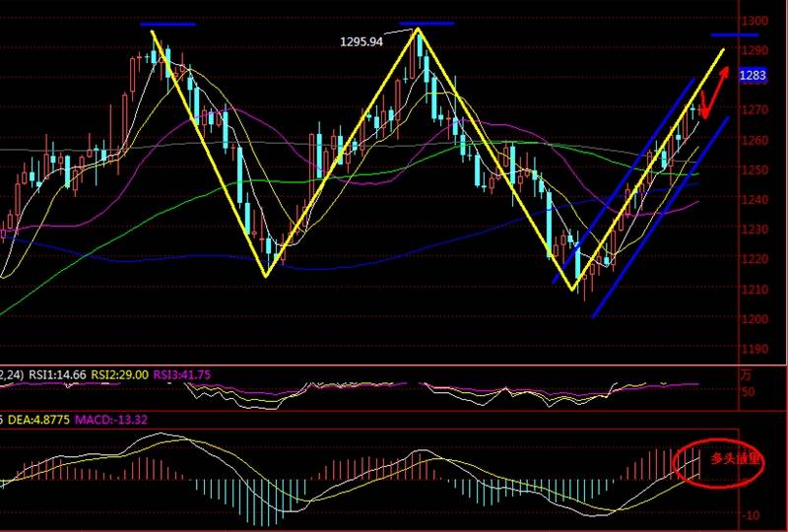Screen dimensions: 788x532
Task: Click the 1270 price axis label
Action: pyautogui.click(x=755, y=110)
